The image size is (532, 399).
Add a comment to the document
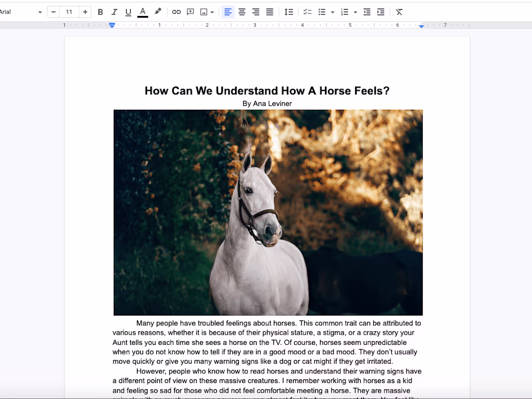coord(190,12)
